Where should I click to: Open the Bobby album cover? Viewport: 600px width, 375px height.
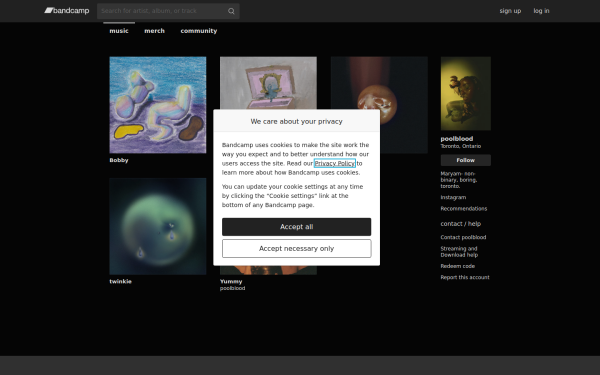pos(158,105)
